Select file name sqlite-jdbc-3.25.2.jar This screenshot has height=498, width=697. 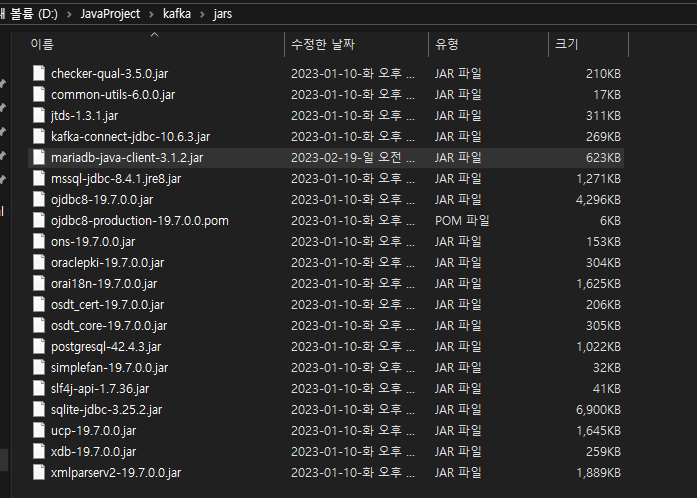(x=106, y=410)
